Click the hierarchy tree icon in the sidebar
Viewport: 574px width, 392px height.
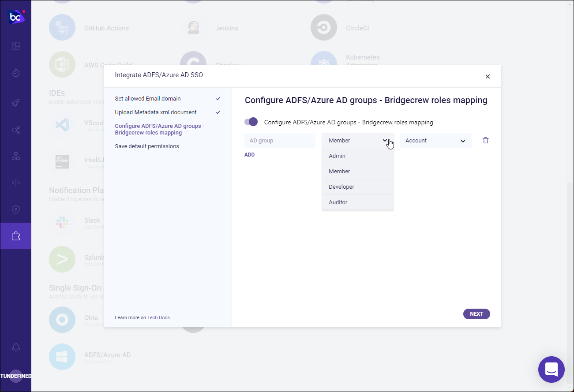pyautogui.click(x=16, y=156)
